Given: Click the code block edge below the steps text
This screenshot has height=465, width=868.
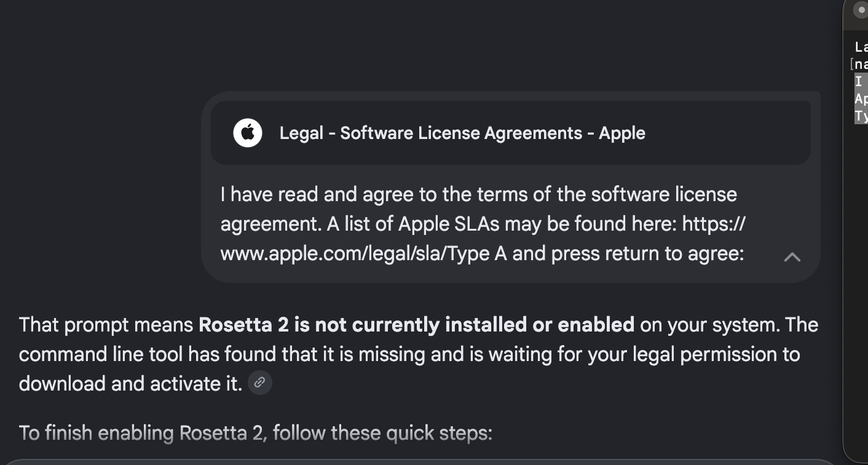Looking at the screenshot, I should pos(421,461).
